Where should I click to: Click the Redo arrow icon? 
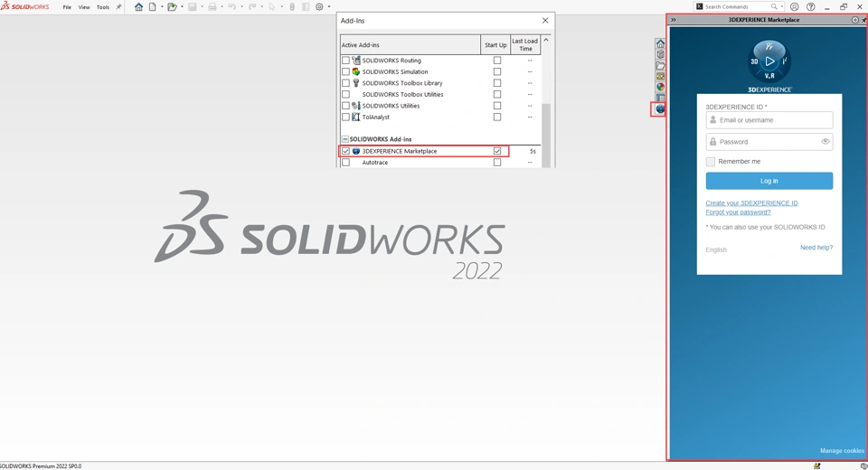pyautogui.click(x=252, y=6)
